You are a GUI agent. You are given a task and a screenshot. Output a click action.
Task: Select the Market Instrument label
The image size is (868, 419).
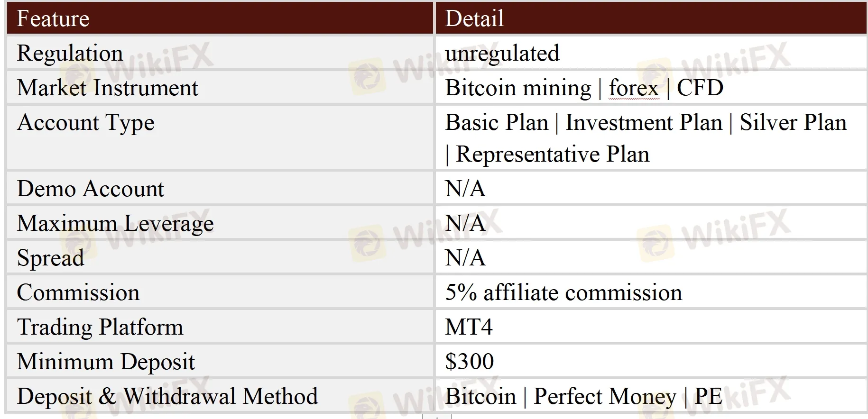(x=108, y=88)
